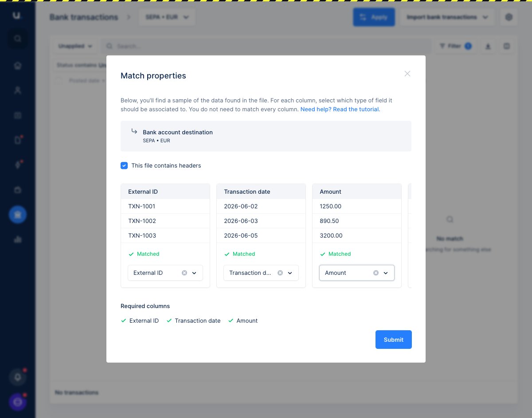Click the External ID column header
Viewport: 532px width, 418px height.
pos(165,191)
